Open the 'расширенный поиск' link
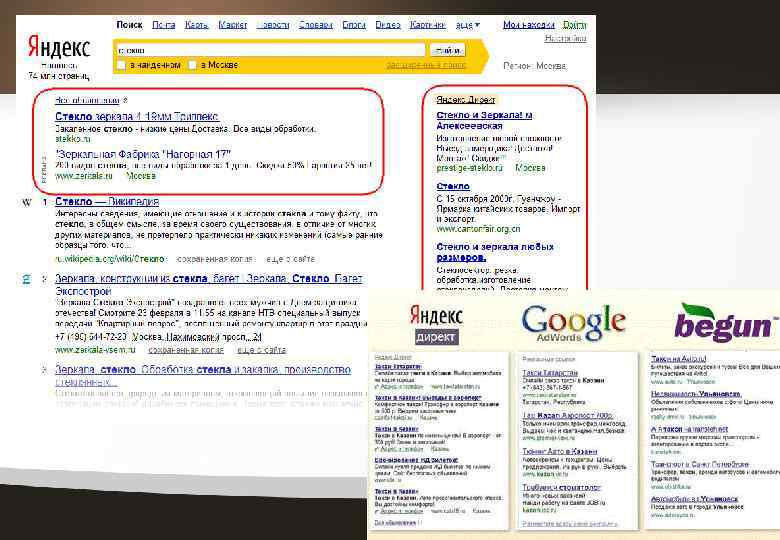Image resolution: width=780 pixels, height=540 pixels. [x=426, y=65]
